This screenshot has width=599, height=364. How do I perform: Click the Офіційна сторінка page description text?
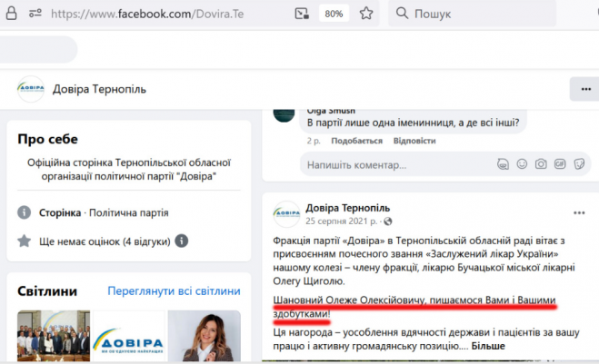129,170
